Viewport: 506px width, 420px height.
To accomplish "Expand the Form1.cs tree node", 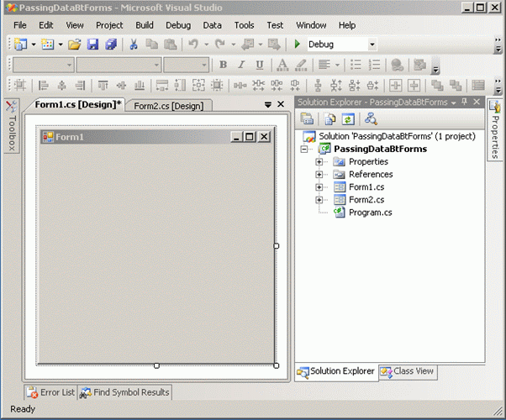I will click(x=319, y=187).
